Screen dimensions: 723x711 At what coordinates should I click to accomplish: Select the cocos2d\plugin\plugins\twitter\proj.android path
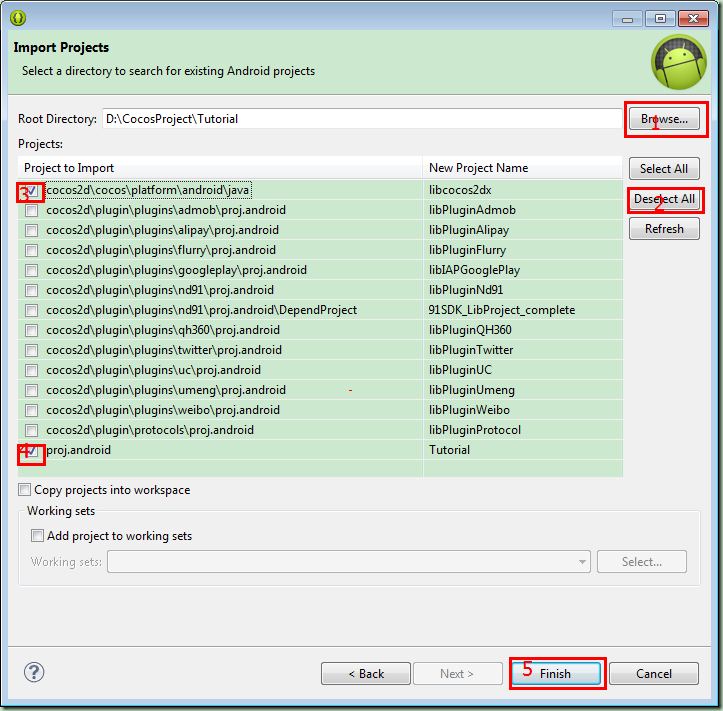point(164,350)
